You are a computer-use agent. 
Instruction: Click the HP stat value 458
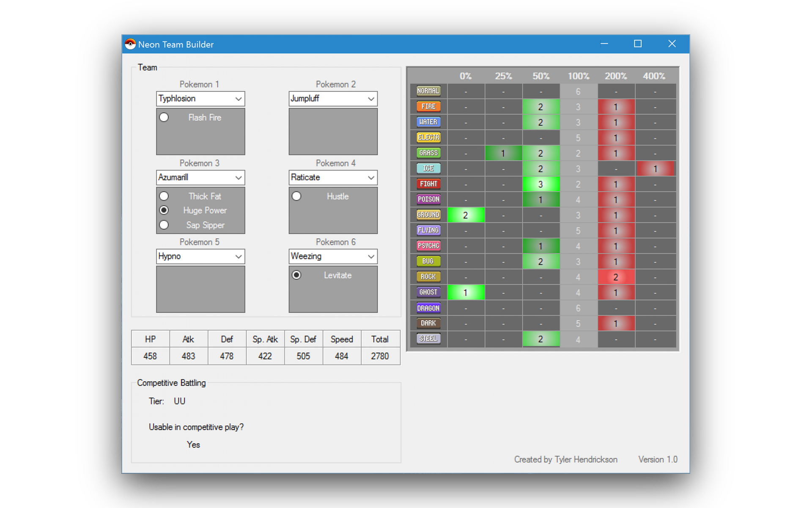point(150,356)
